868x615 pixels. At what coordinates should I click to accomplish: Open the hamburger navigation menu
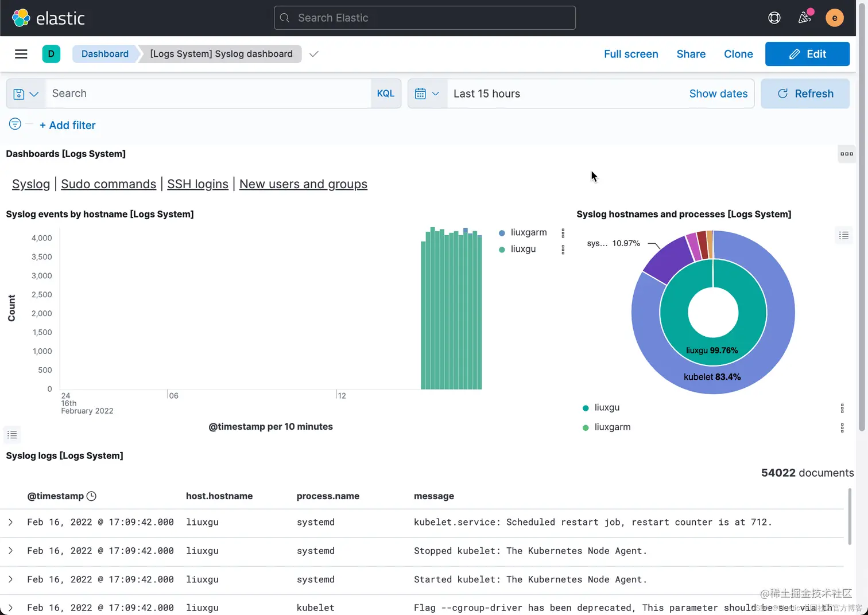tap(21, 54)
